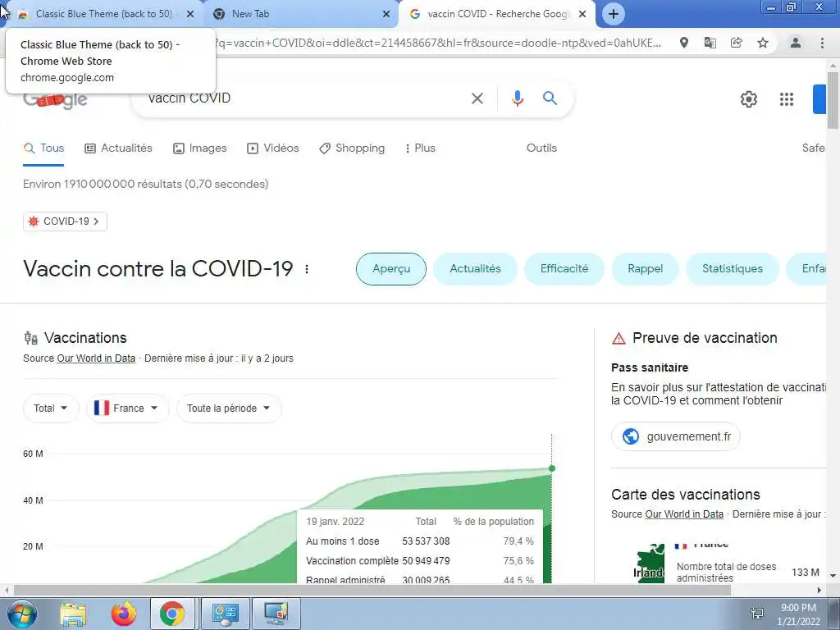Open Our World in Data link under Vaccinations

pos(97,358)
